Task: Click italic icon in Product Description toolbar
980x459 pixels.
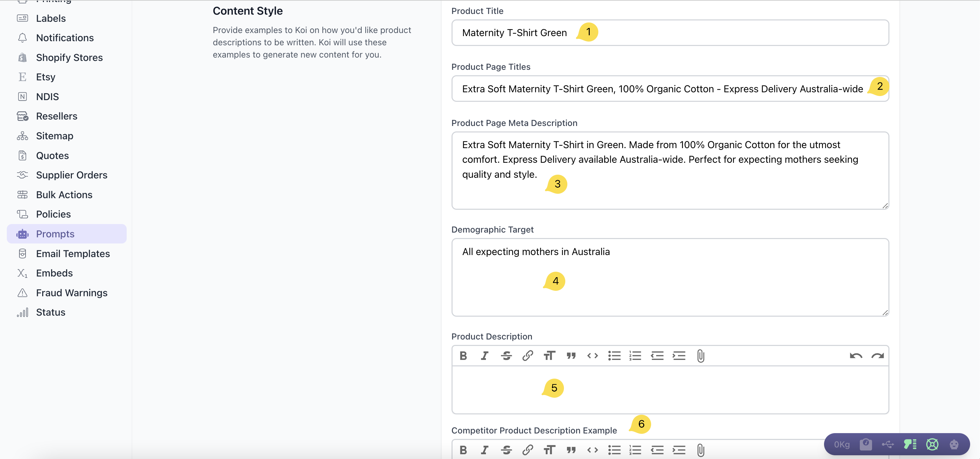Action: [x=484, y=355]
